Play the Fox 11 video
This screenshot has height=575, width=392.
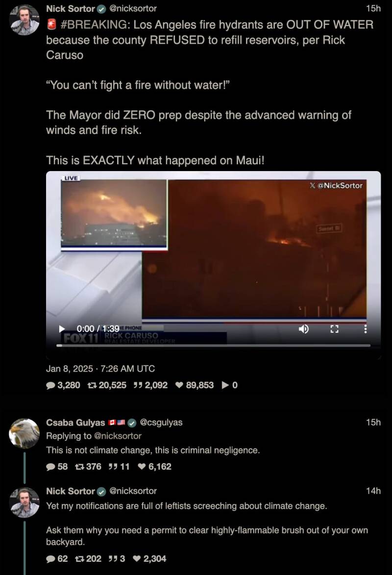(x=62, y=329)
